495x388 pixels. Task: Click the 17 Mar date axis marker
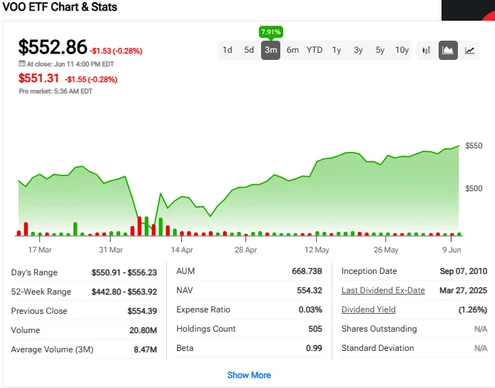[x=40, y=250]
